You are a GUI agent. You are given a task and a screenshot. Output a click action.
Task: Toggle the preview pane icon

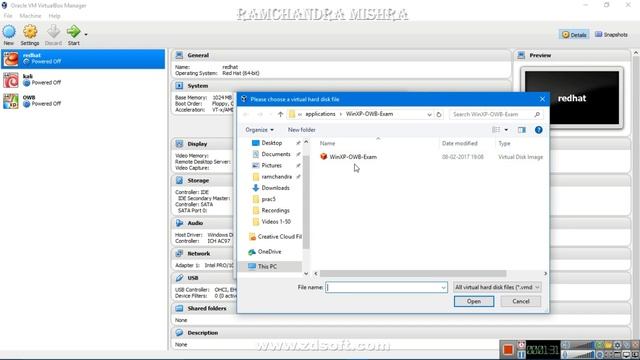522,130
